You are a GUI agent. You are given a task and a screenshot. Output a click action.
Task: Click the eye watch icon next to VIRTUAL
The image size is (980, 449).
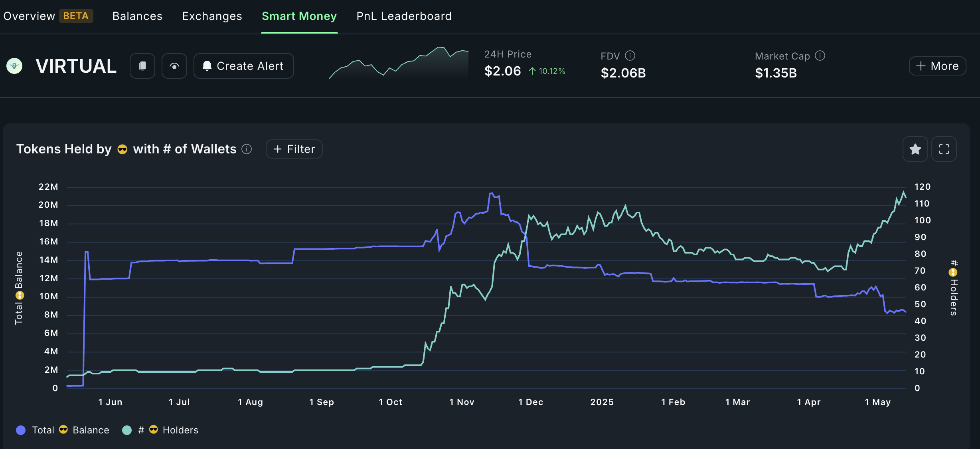174,66
